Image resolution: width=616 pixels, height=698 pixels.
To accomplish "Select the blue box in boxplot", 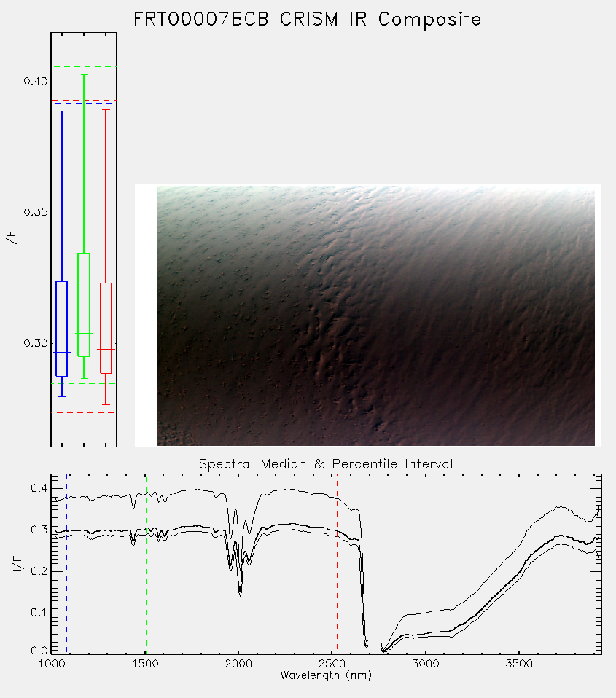I will pos(61,329).
